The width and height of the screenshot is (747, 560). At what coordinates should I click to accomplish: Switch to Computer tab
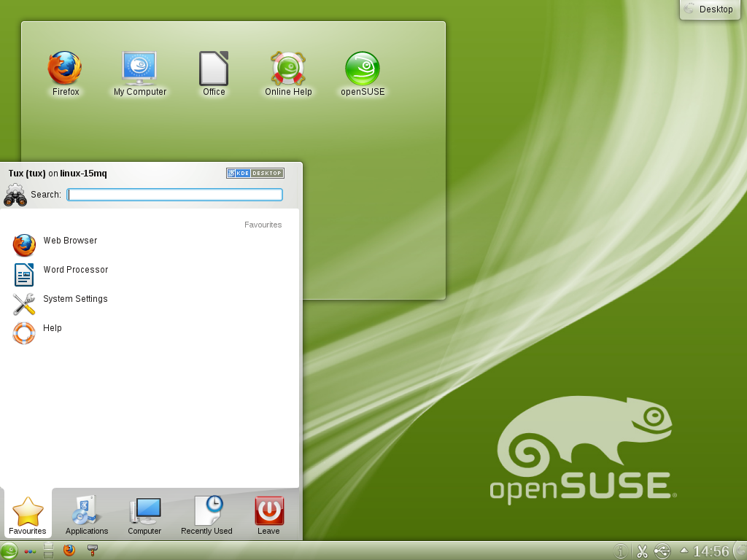pyautogui.click(x=144, y=516)
